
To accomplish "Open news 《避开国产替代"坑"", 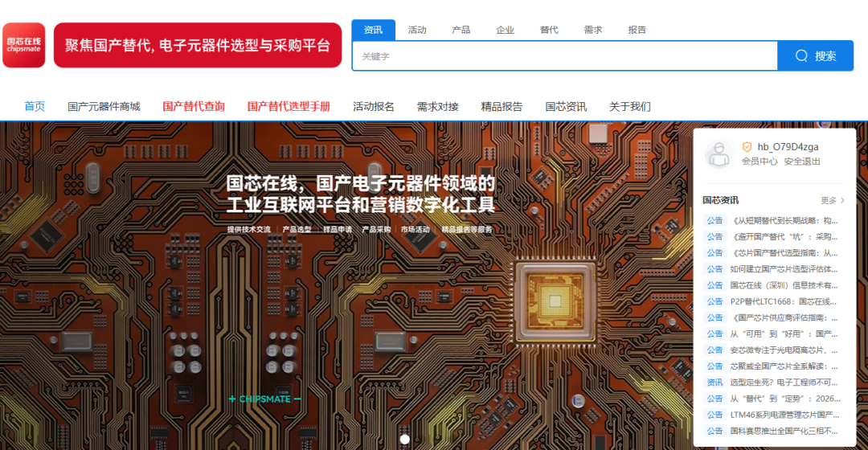I will [x=784, y=236].
